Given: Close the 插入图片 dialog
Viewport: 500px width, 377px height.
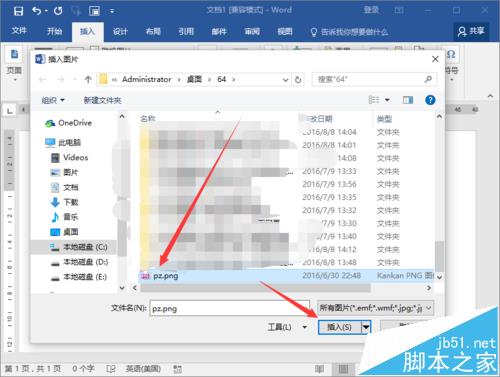Looking at the screenshot, I should coord(435,59).
